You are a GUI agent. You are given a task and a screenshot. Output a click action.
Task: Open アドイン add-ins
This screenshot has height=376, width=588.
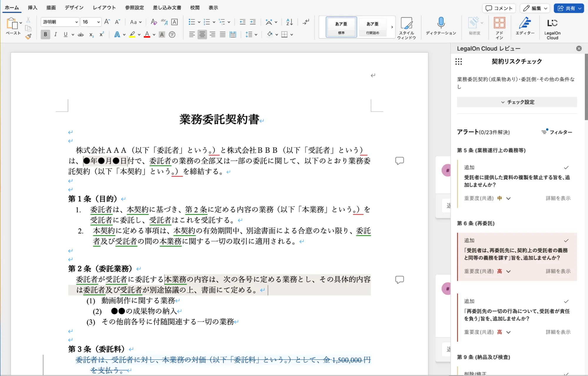click(x=499, y=28)
